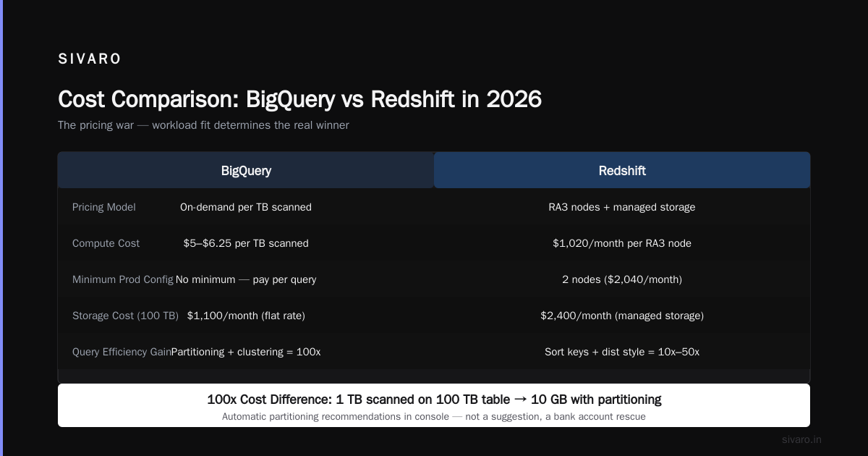Click '$1,020/month per RA3 node' cell
Image resolution: width=868 pixels, height=456 pixels.
coord(622,243)
